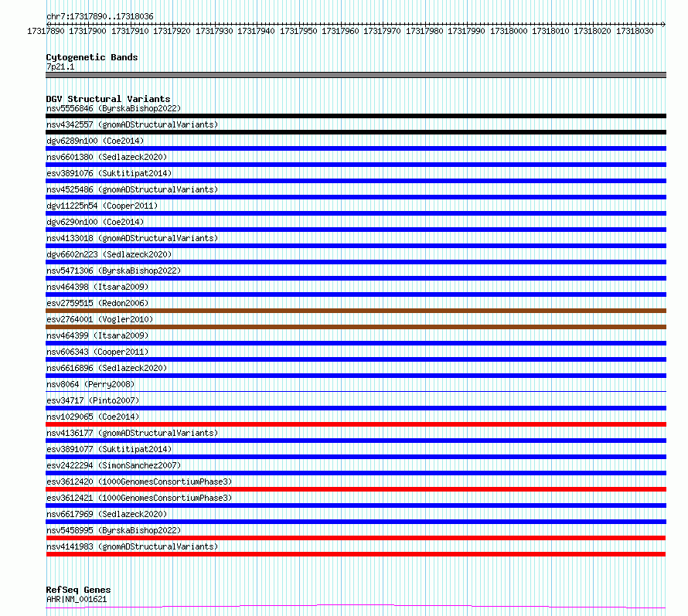Open the Cytogenetic Bands track title
This screenshot has height=616, width=688.
pyautogui.click(x=92, y=57)
